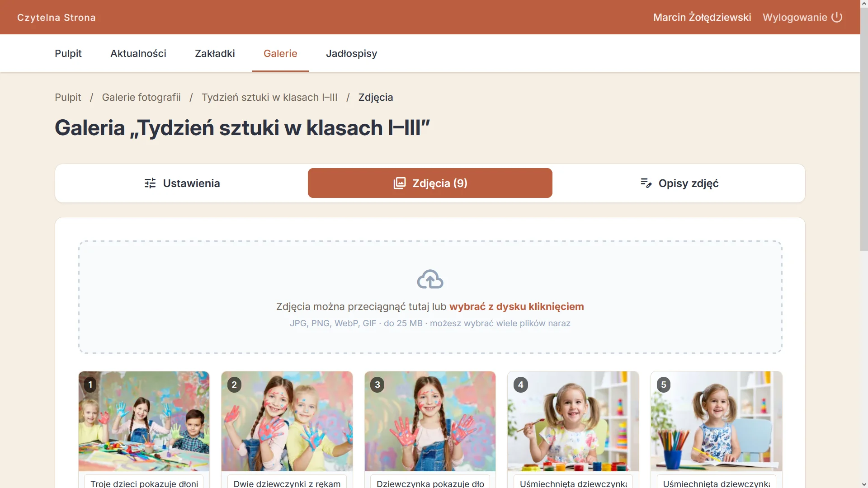This screenshot has height=488, width=868.
Task: Open the Jadłospisy menu item
Action: [351, 53]
